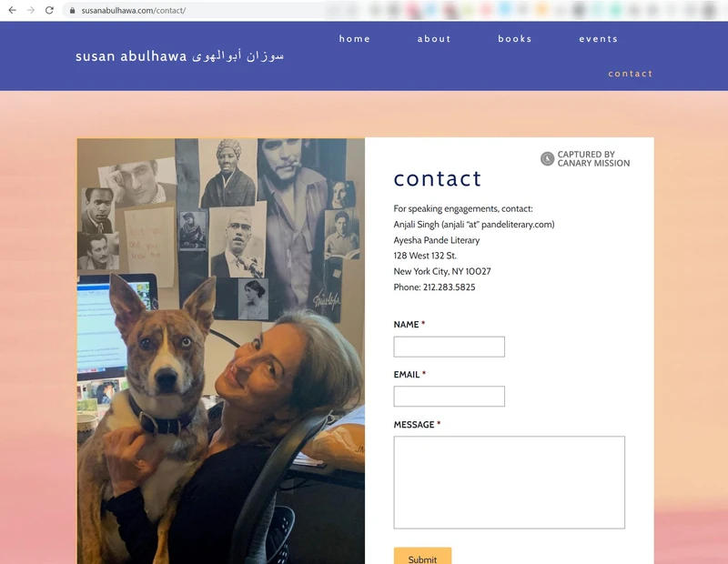Focus the NAME input field
728x564 pixels.
449,347
